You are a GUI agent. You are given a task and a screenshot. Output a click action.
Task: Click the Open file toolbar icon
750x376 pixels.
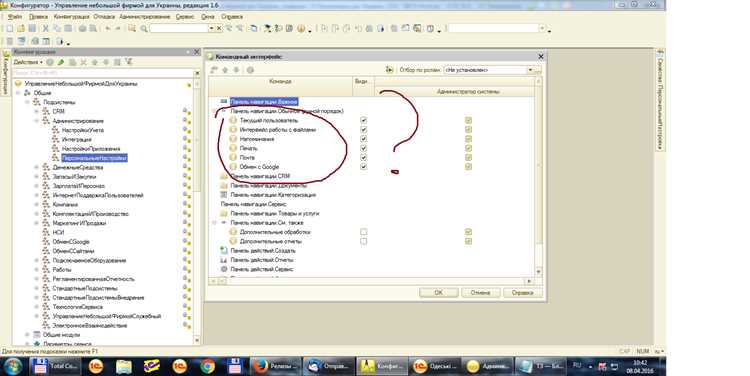pyautogui.click(x=21, y=29)
